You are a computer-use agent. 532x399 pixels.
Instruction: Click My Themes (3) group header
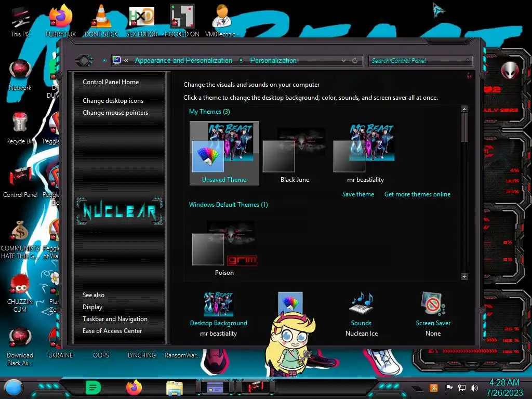coord(209,112)
